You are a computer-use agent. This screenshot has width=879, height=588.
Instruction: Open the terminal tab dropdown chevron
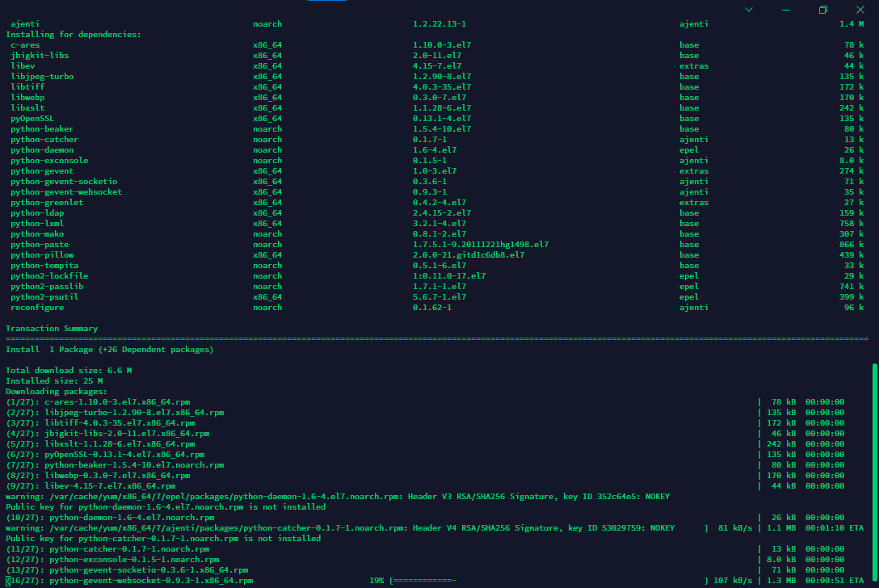point(748,10)
